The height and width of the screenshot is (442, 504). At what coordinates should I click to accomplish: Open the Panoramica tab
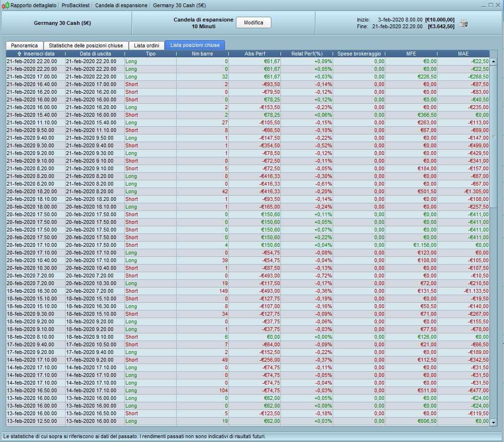24,45
